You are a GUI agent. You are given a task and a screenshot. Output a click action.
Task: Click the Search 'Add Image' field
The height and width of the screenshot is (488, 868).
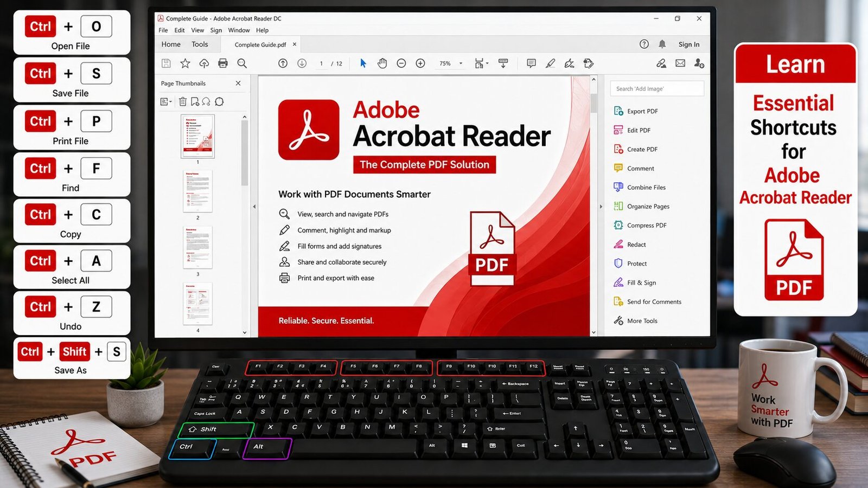tap(657, 88)
